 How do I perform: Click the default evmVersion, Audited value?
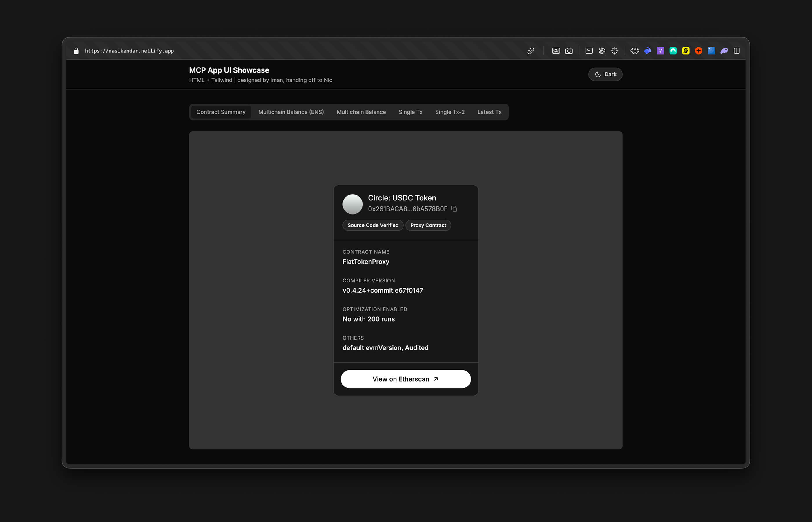coord(385,348)
